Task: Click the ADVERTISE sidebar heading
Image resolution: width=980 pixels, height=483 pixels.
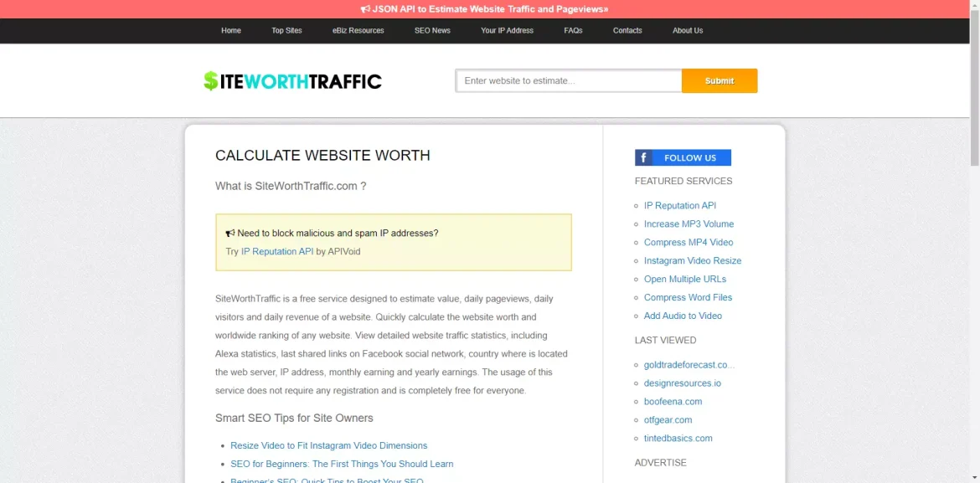Action: pyautogui.click(x=661, y=463)
